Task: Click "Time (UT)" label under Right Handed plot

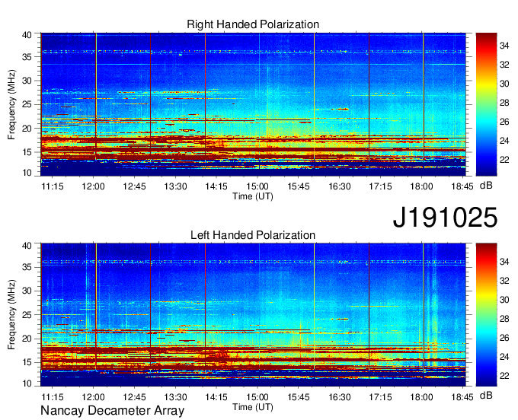Action: 253,196
